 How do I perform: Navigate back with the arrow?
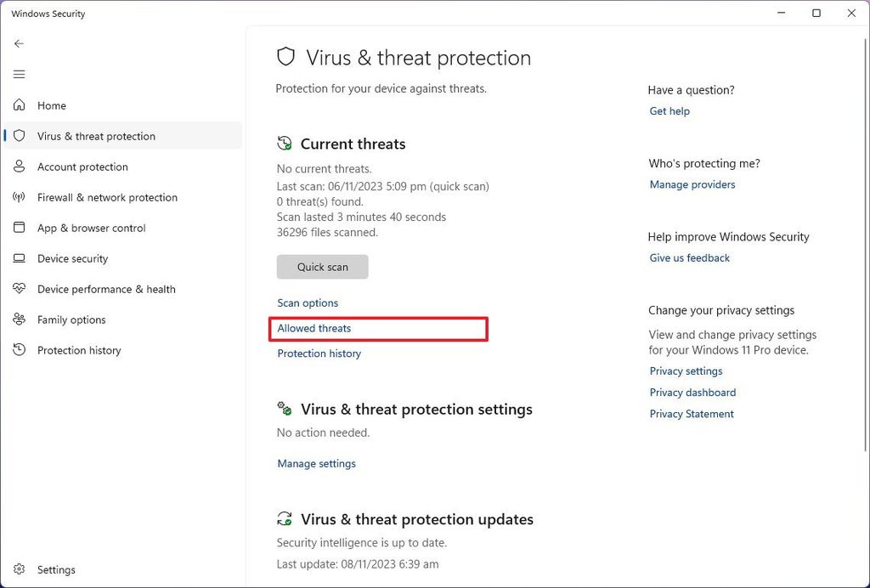(x=19, y=43)
